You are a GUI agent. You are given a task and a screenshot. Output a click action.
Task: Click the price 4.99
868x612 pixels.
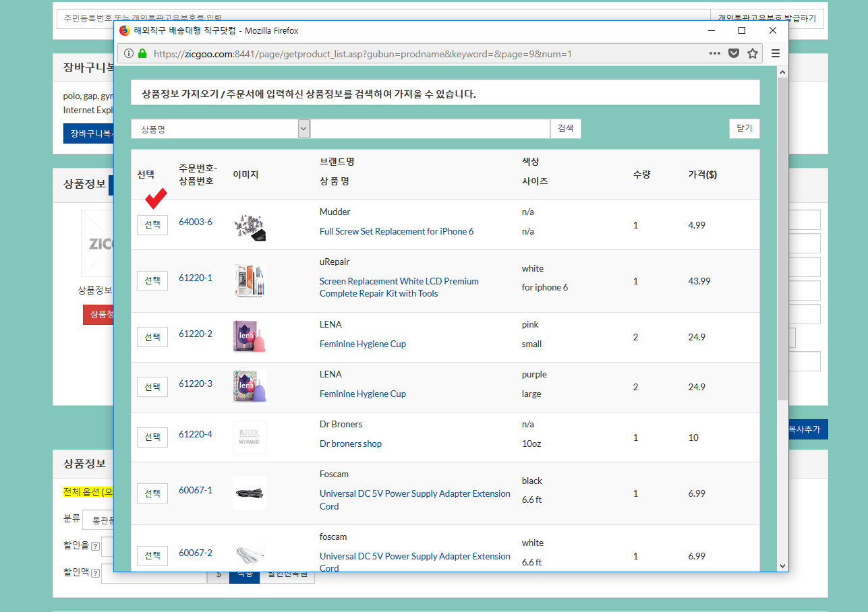(697, 225)
